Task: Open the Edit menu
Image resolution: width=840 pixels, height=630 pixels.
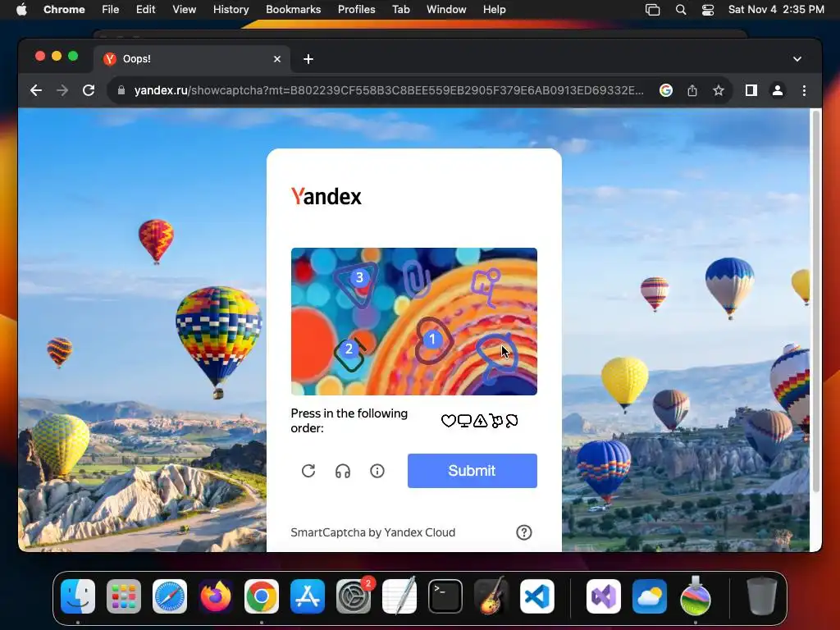Action: point(145,10)
